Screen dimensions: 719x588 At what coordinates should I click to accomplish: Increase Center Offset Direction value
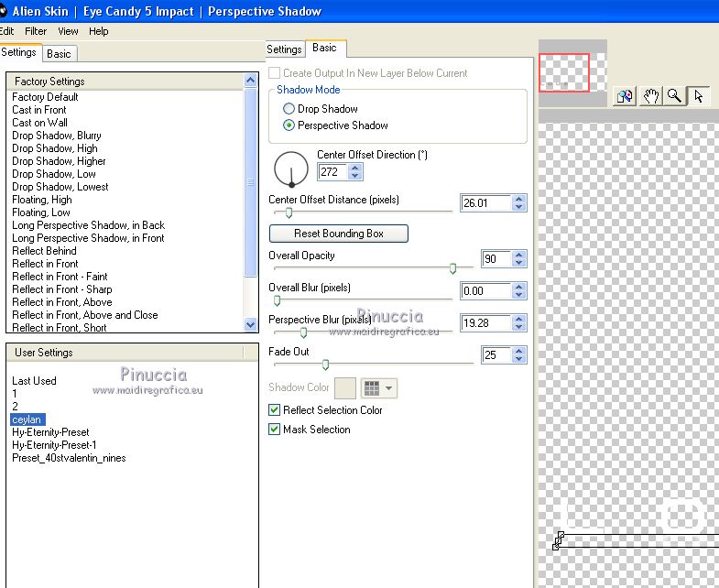coord(354,168)
